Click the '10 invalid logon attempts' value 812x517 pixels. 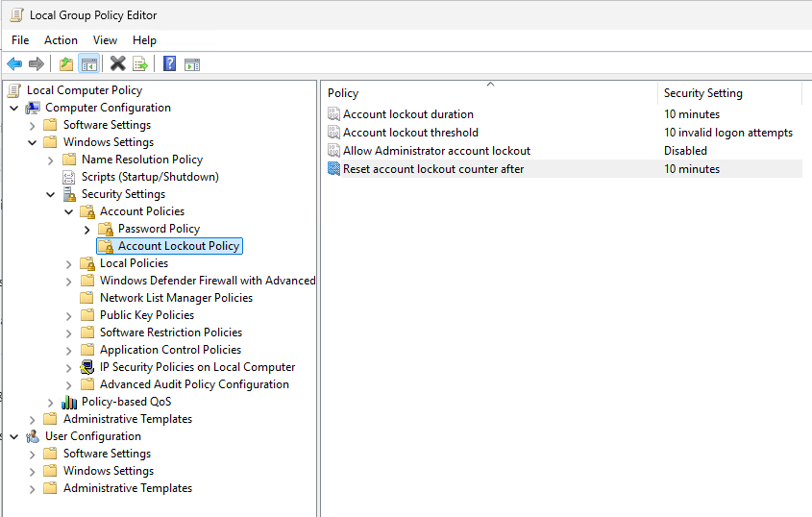[x=728, y=133]
